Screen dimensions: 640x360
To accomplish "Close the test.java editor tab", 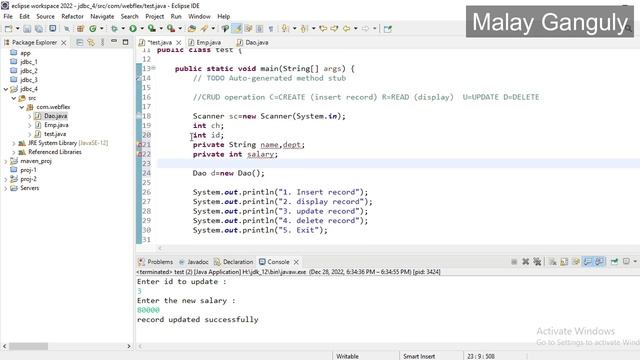I will click(x=178, y=42).
